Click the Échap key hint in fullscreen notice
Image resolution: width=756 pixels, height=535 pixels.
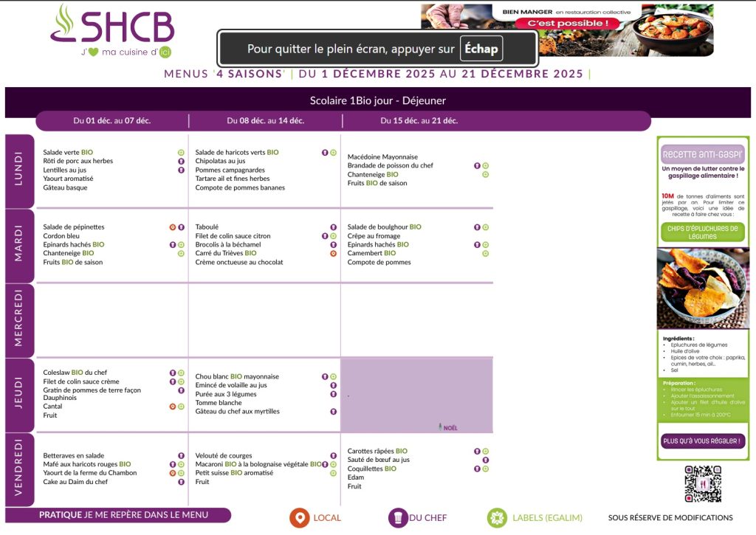tap(481, 49)
